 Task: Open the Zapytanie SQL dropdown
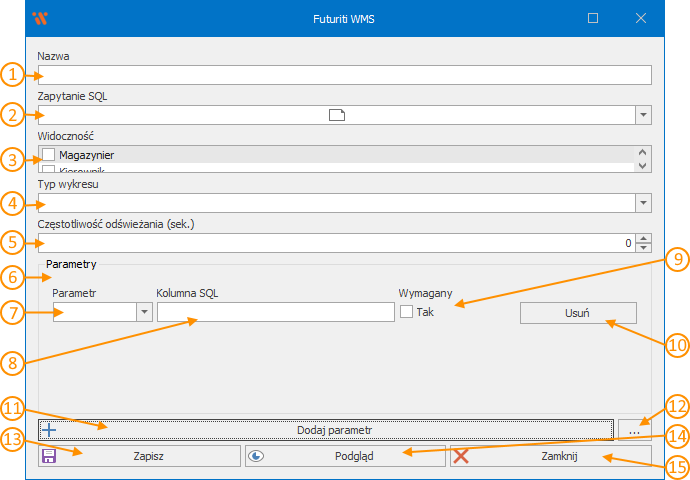click(x=643, y=115)
